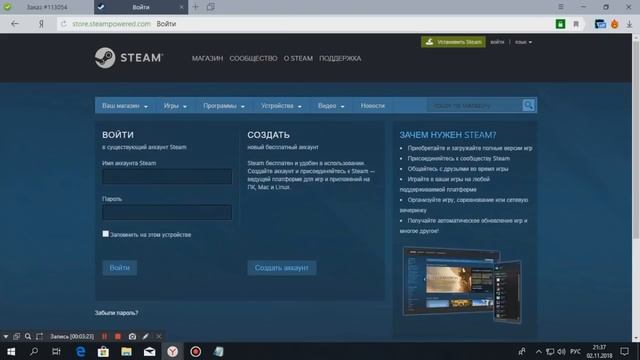Open the green lock protection icon

click(560, 24)
